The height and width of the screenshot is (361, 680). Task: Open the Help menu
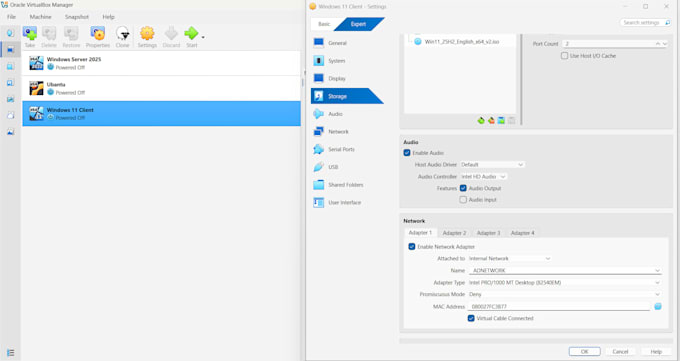pyautogui.click(x=108, y=16)
